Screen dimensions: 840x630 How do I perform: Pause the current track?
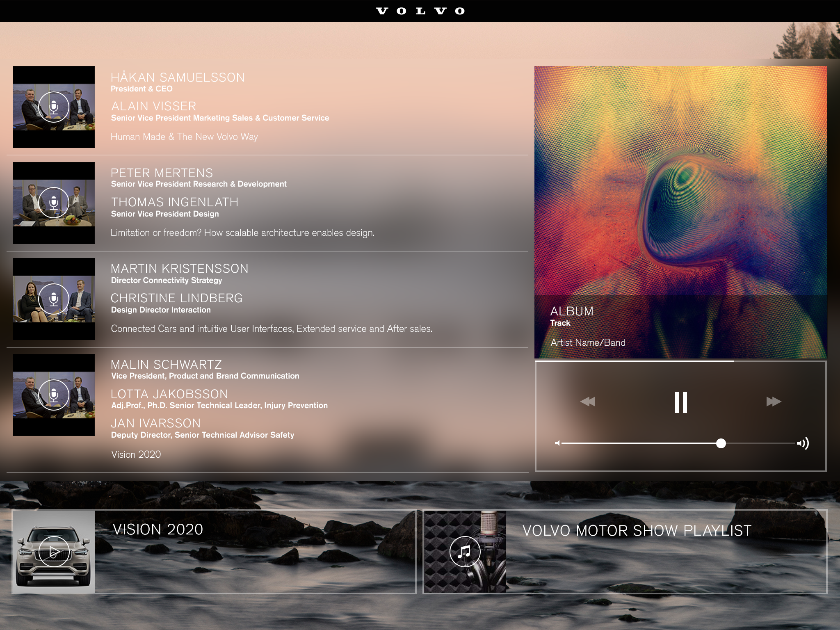(681, 402)
